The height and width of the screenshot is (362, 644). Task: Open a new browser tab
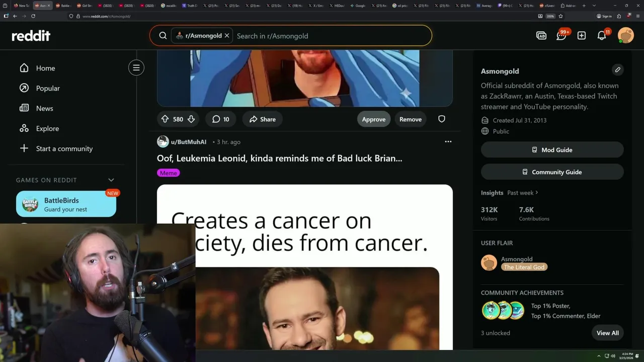584,6
